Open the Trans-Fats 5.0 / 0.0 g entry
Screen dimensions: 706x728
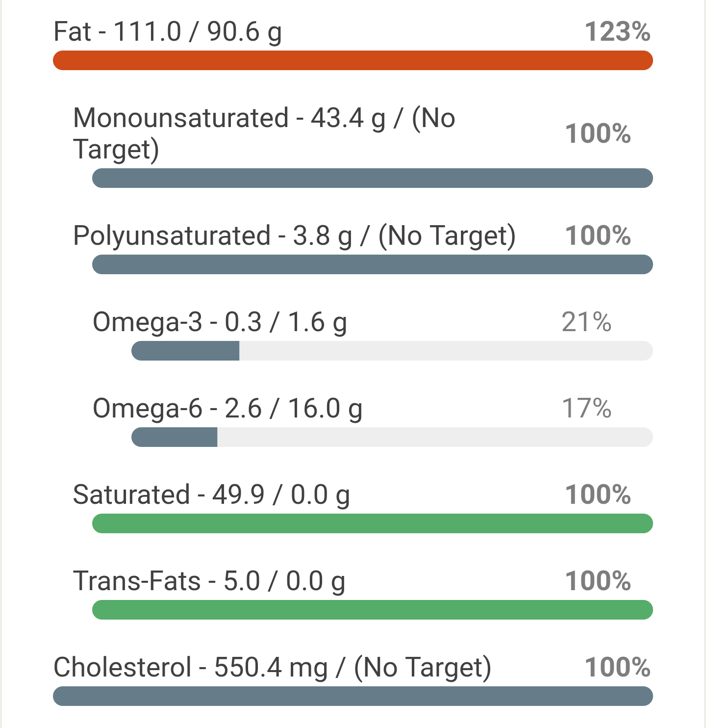coord(209,582)
